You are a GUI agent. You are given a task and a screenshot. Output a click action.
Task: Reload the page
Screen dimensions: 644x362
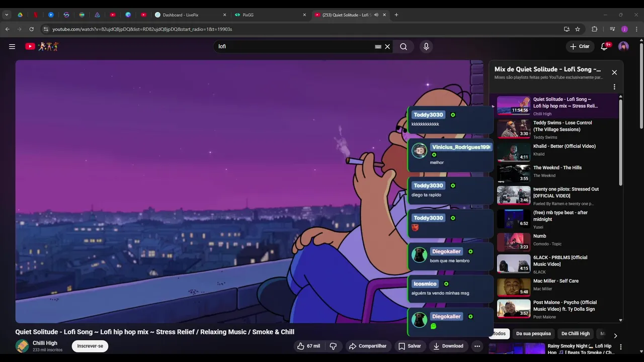(31, 29)
